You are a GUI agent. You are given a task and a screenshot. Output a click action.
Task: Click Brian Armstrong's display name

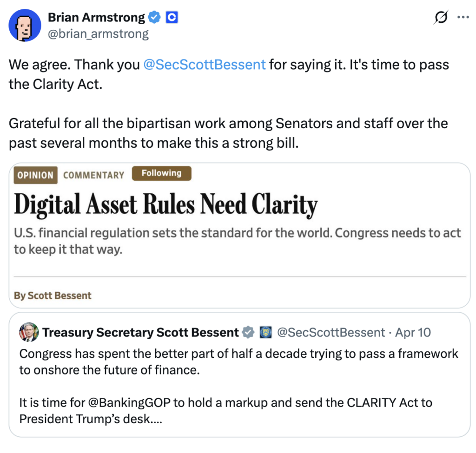tap(95, 17)
